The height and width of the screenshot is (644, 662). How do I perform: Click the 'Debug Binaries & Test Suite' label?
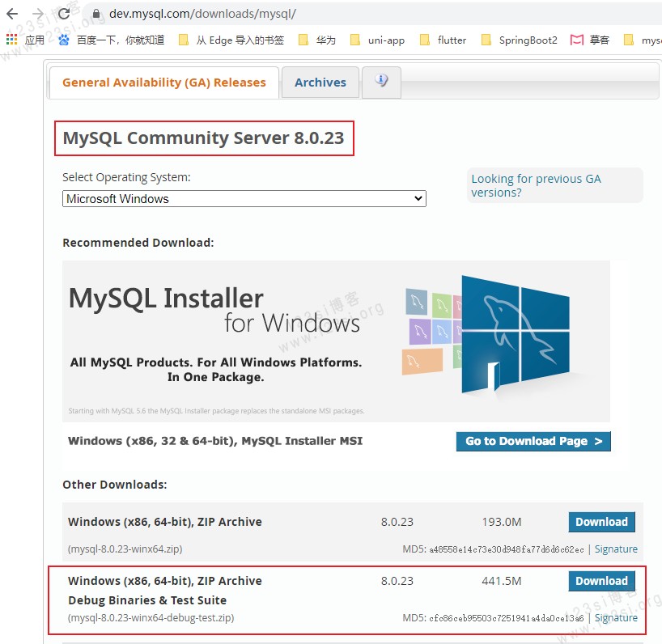147,600
